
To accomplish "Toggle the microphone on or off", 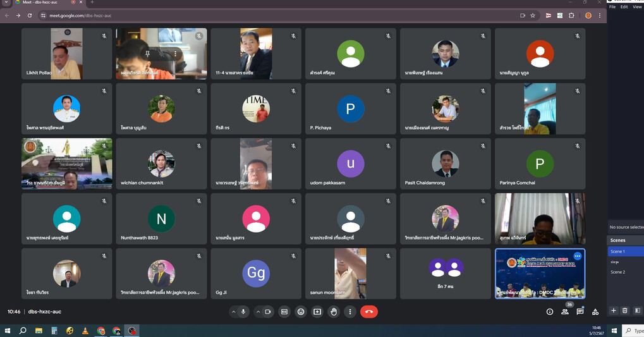I will 243,312.
